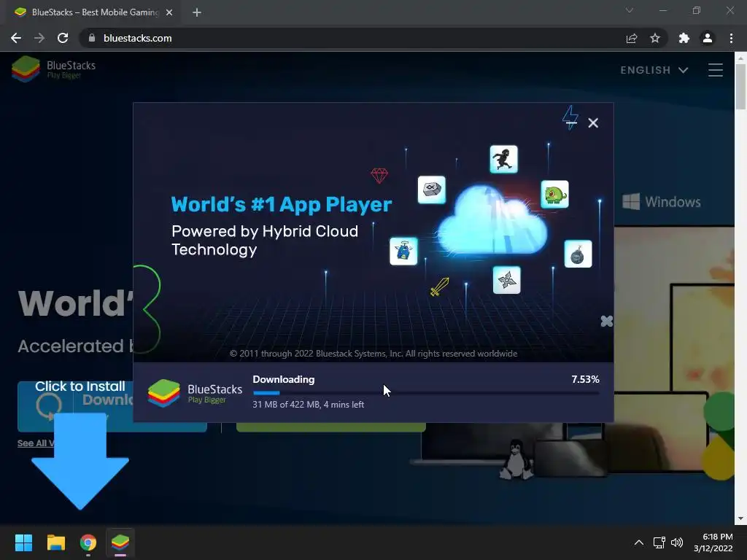747x560 pixels.
Task: Click the small X on the webpage banner
Action: (x=606, y=321)
